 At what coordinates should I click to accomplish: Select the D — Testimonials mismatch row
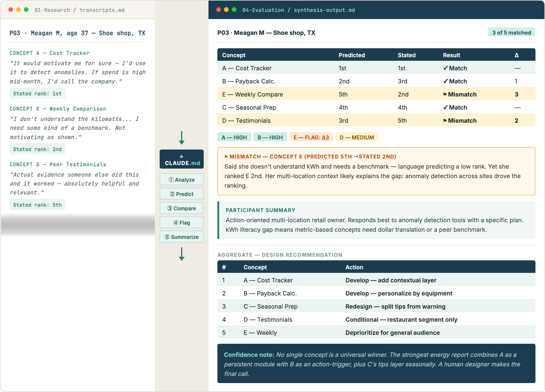click(376, 121)
